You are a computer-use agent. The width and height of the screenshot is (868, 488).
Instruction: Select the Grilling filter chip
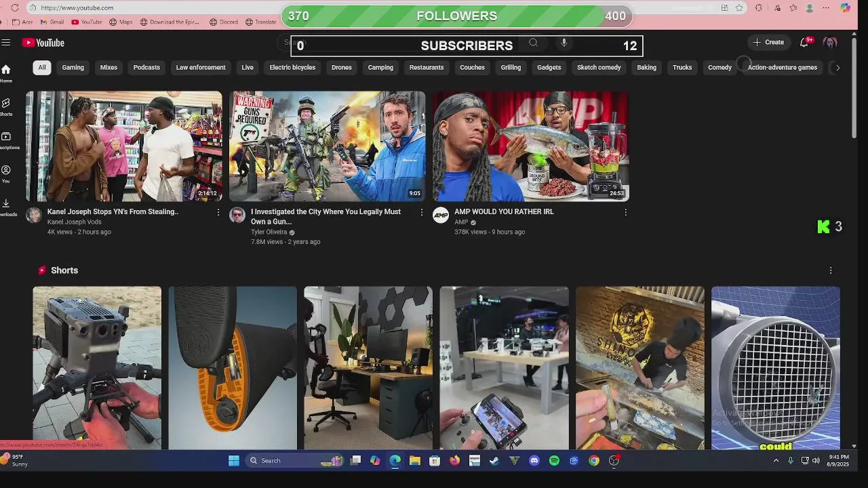(511, 67)
